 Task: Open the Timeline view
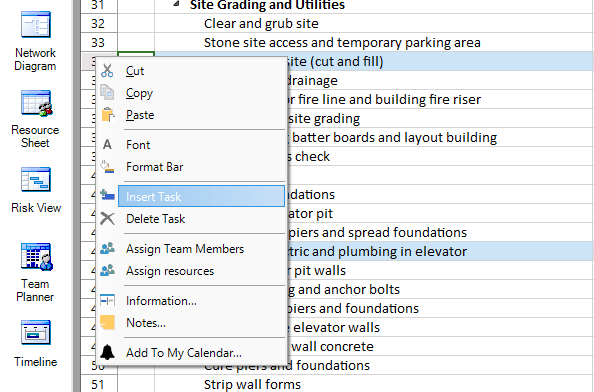tap(35, 344)
